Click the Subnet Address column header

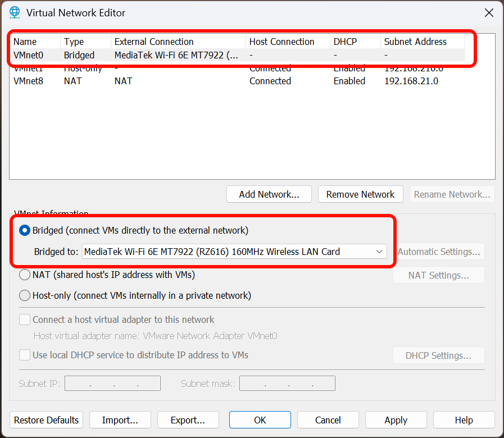[423, 42]
